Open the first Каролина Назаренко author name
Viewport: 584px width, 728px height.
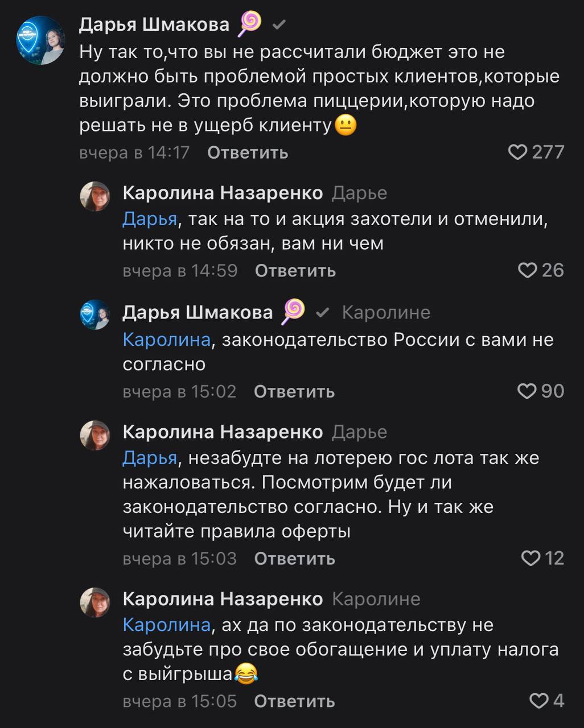(x=223, y=193)
